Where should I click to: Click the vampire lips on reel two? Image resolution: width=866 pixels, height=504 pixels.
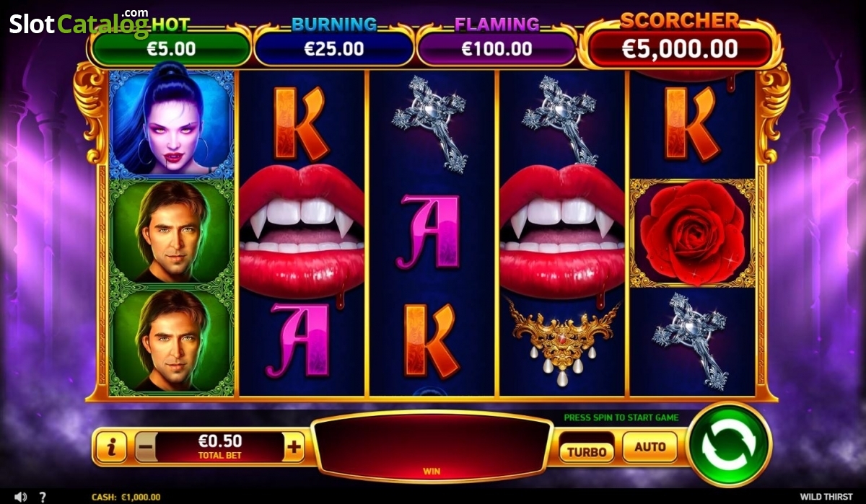coord(302,234)
